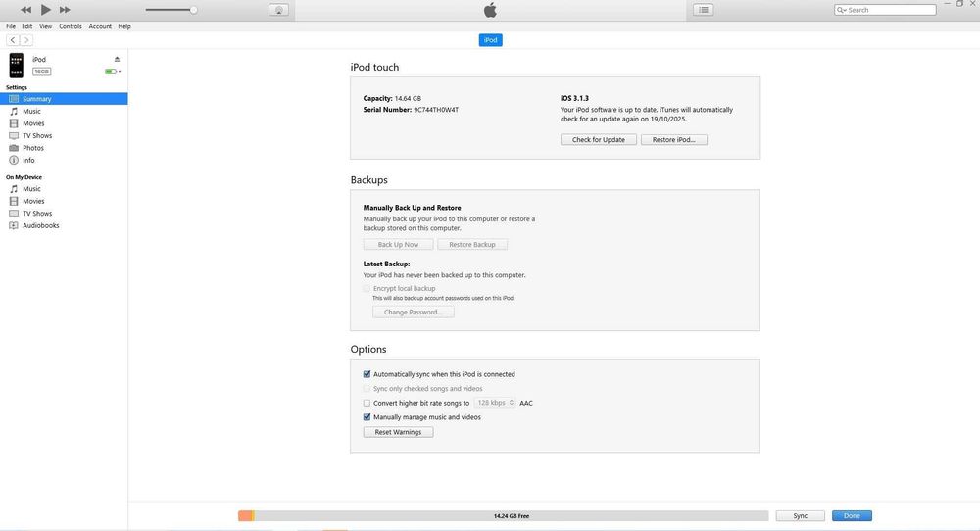Open the AirPlay output button
The image size is (980, 531).
click(279, 10)
